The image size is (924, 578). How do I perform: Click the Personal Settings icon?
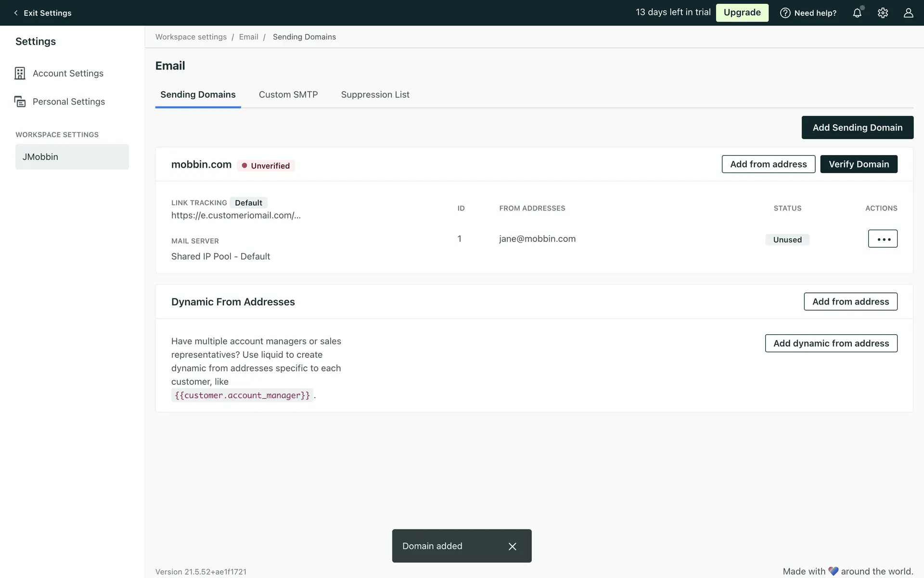coord(20,102)
